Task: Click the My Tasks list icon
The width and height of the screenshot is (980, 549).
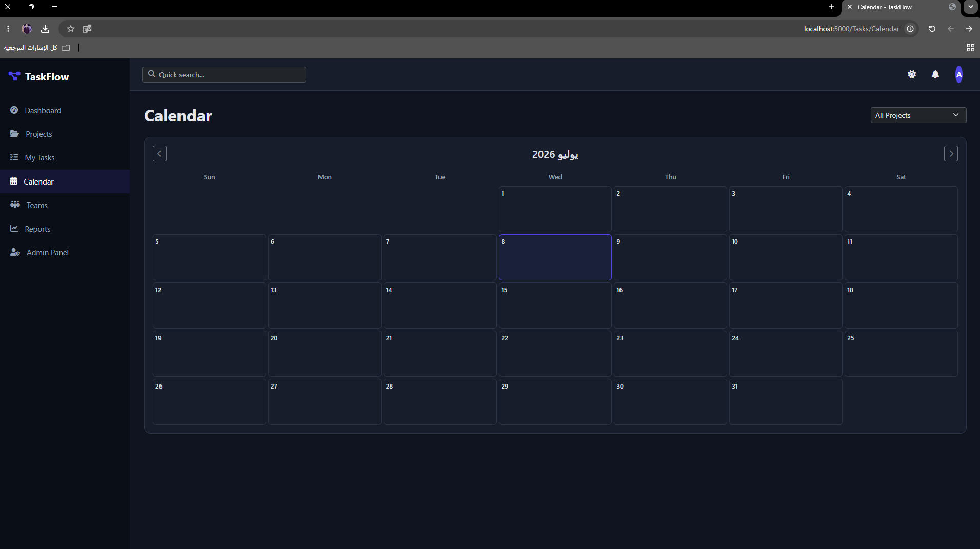Action: pos(14,157)
